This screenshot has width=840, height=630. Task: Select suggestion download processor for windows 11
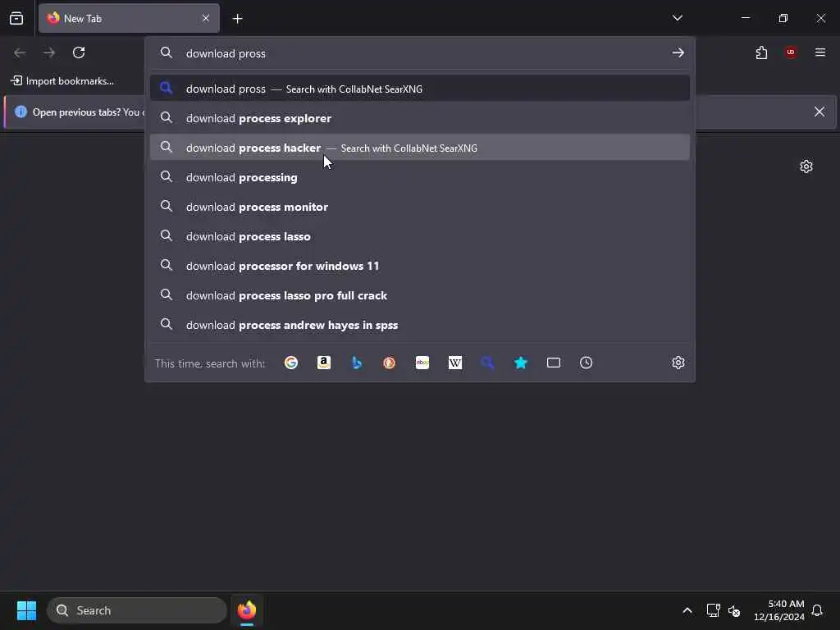(x=420, y=265)
